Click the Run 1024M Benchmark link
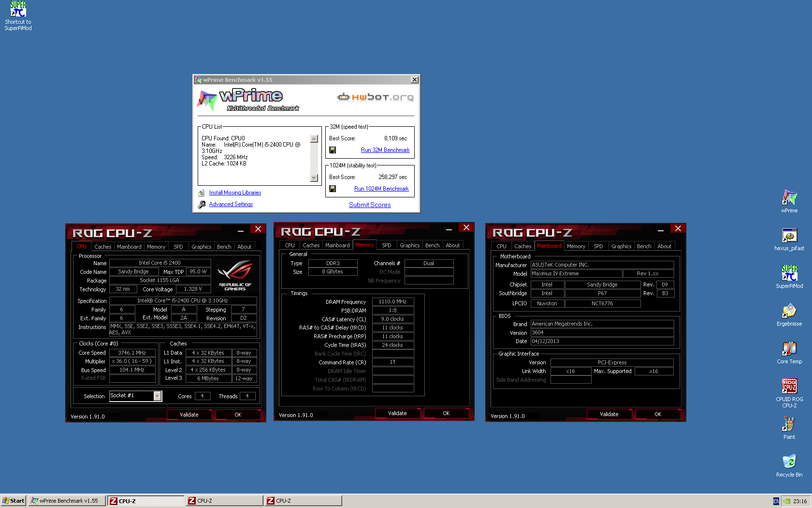812x508 pixels. pyautogui.click(x=381, y=189)
